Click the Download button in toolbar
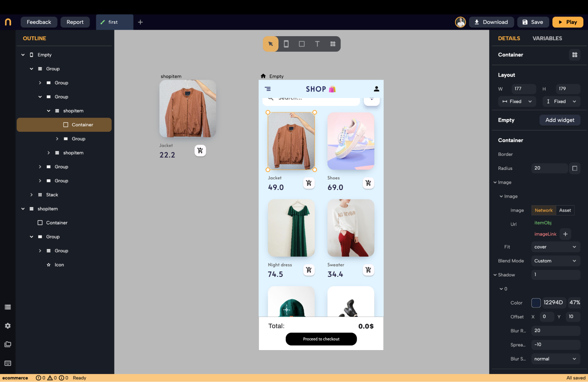588x382 pixels. pos(491,22)
